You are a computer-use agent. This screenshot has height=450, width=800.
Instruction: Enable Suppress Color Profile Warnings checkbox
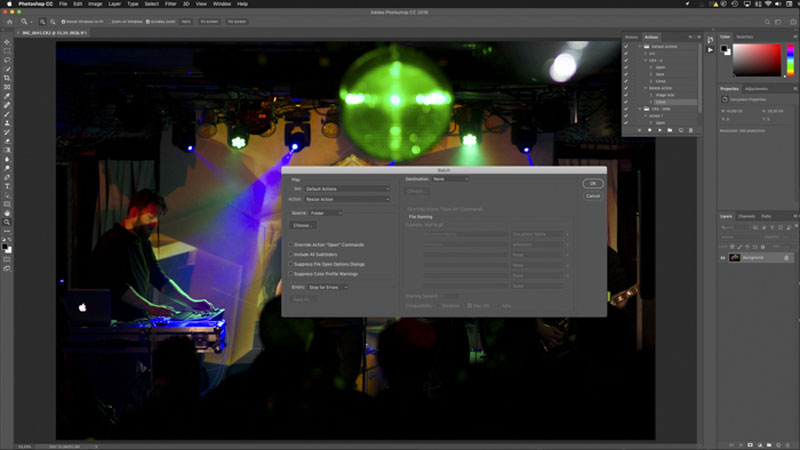(291, 274)
